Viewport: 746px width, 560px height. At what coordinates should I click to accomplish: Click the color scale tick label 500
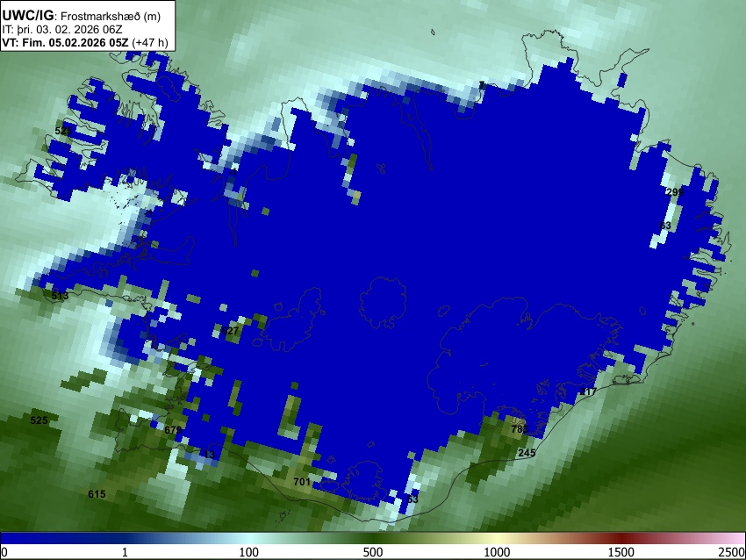[373, 552]
